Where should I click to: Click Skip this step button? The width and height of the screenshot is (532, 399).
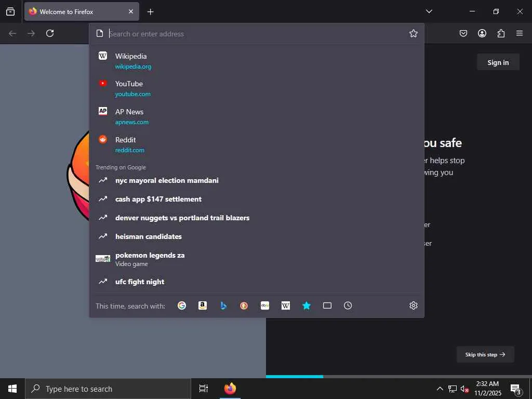[485, 354]
